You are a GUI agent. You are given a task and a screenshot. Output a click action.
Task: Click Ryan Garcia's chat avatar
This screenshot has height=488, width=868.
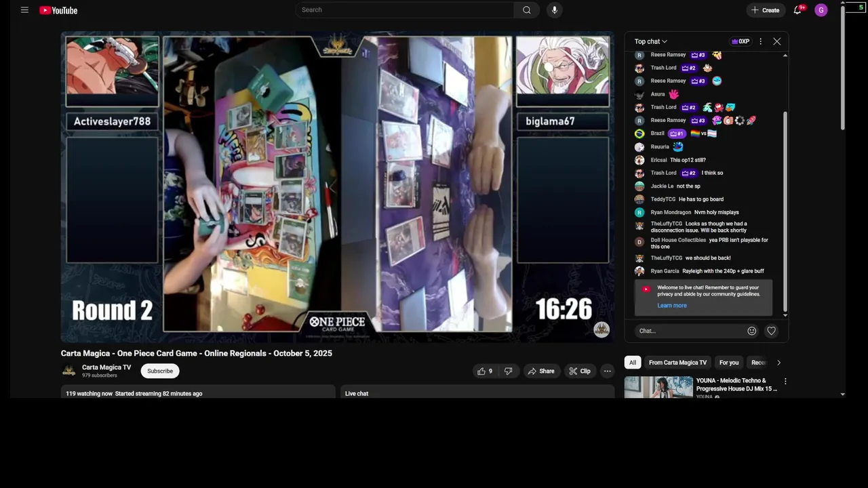pos(639,271)
